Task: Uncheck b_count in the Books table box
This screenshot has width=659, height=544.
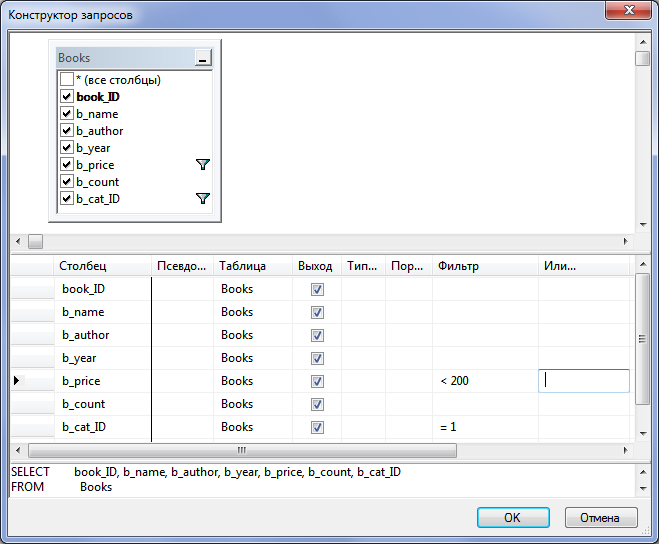Action: [x=67, y=182]
